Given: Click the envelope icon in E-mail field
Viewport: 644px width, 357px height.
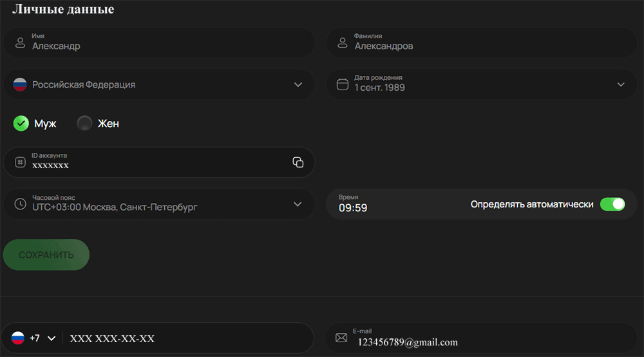Looking at the screenshot, I should [341, 338].
